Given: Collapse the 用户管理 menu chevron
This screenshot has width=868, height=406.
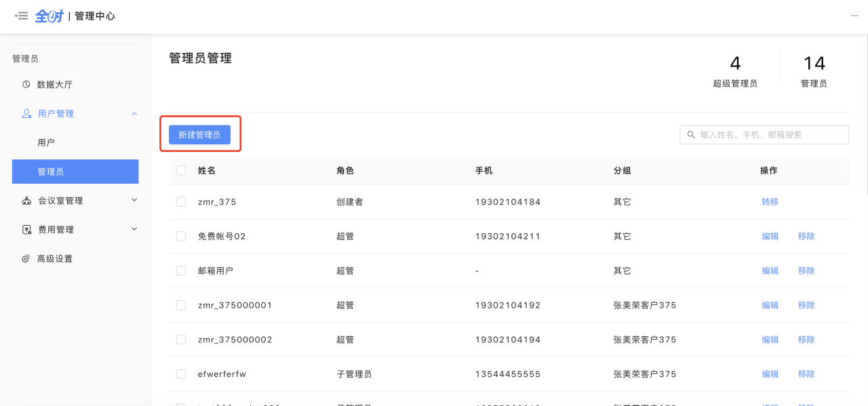Looking at the screenshot, I should [x=134, y=114].
